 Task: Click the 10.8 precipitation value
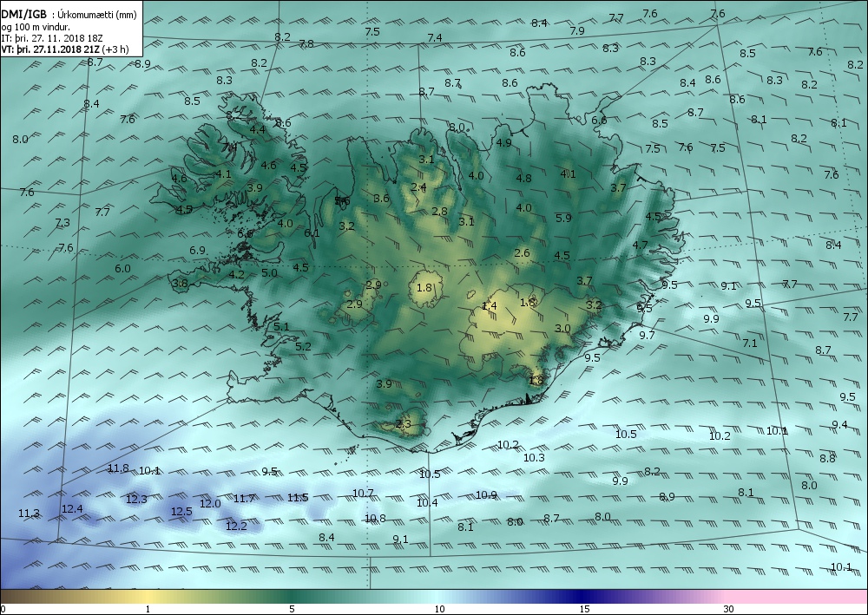point(375,519)
